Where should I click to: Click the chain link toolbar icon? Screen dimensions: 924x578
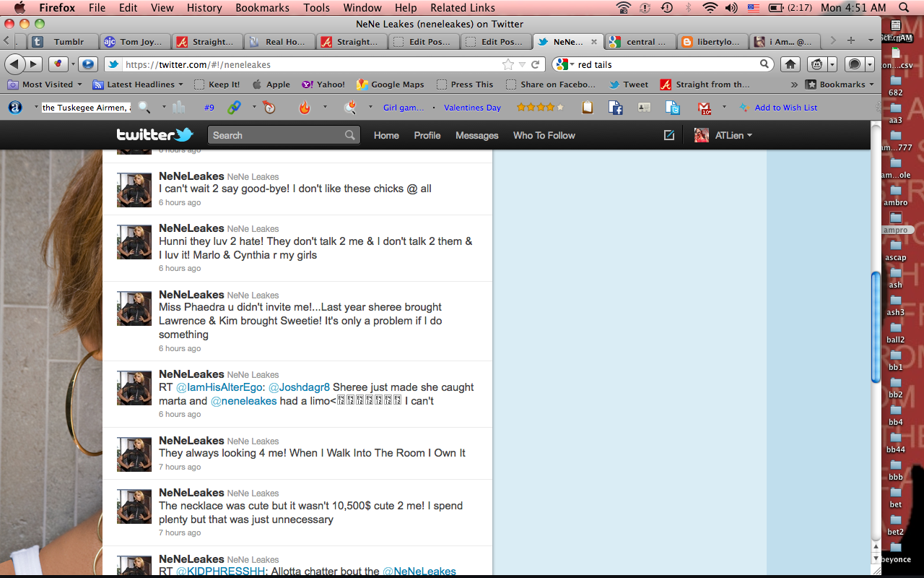tap(235, 108)
